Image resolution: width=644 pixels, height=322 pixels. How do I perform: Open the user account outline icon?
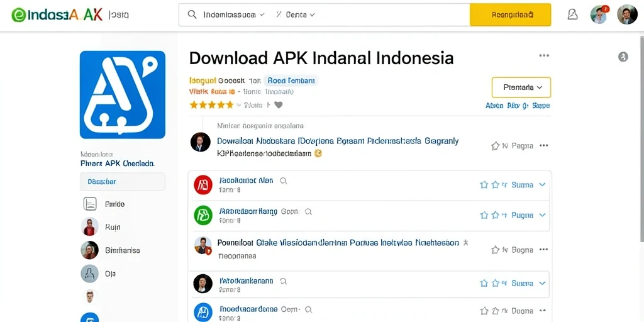tap(572, 14)
